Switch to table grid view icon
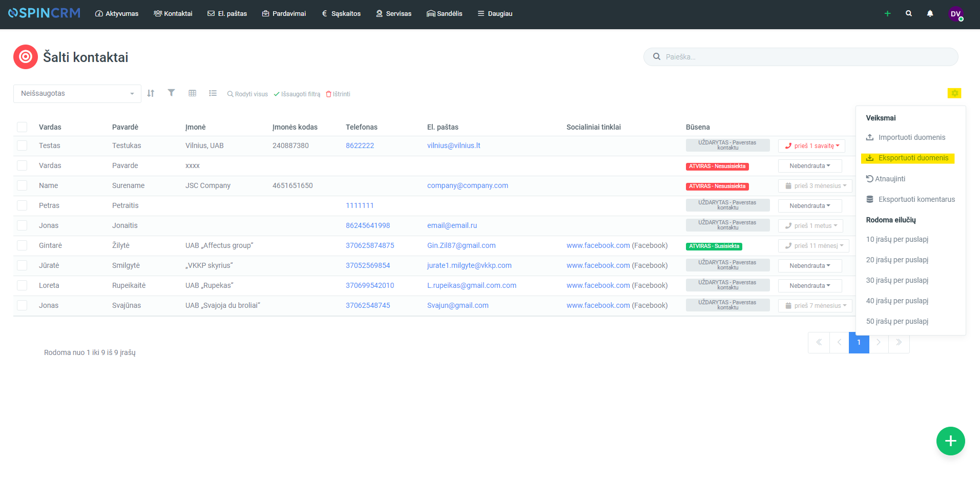Viewport: 980px width, 481px height. (192, 93)
